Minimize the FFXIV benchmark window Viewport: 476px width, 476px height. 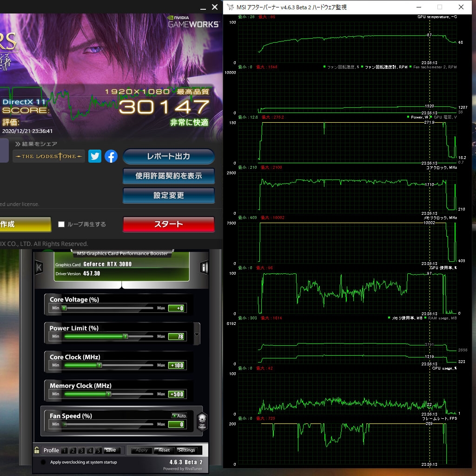[x=203, y=8]
